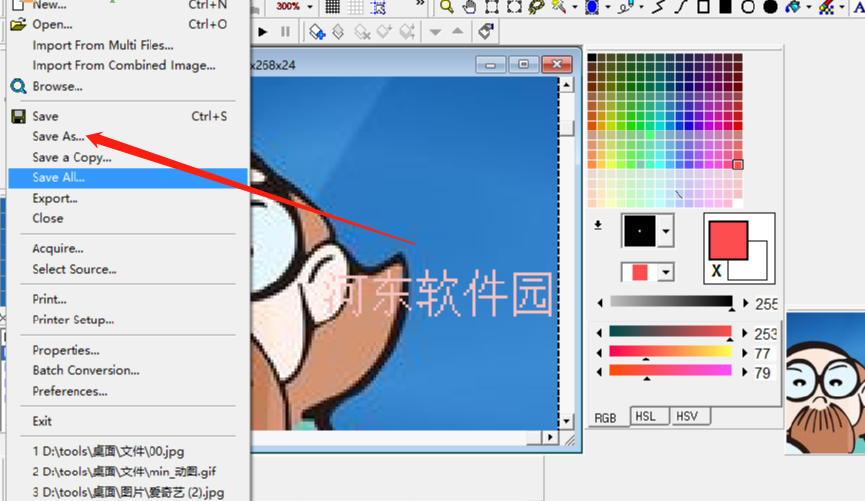
Task: Switch to the HSL tab
Action: [650, 417]
